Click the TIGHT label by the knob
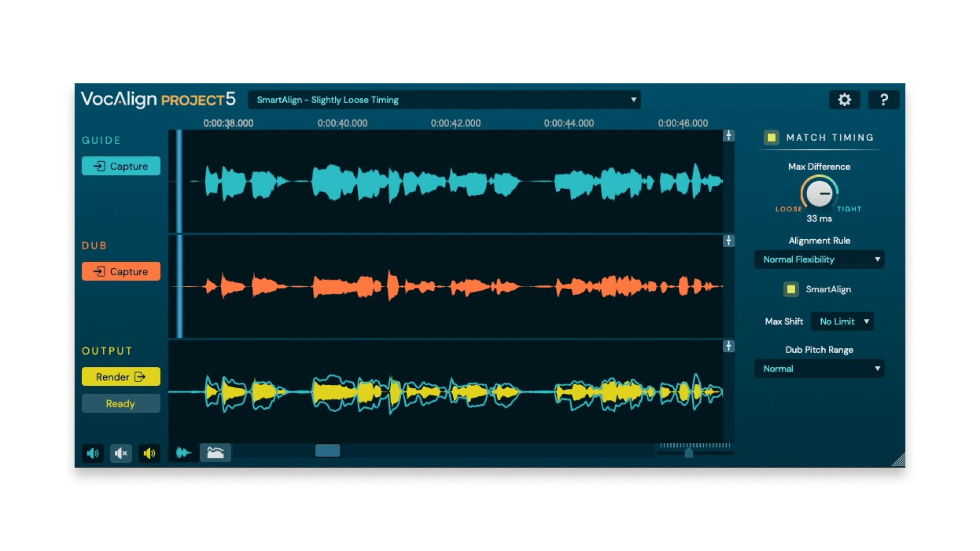This screenshot has height=551, width=980. [x=849, y=209]
